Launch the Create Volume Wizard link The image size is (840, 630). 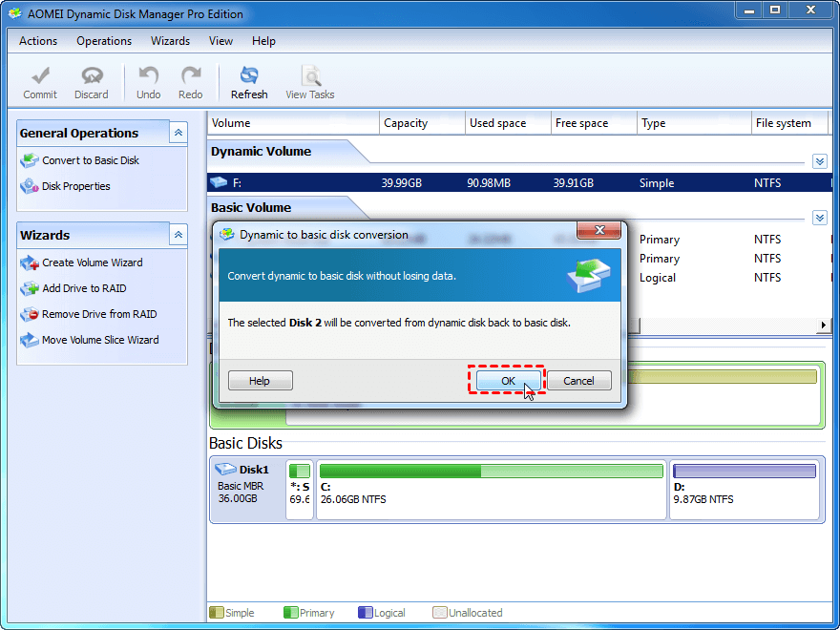pos(93,262)
